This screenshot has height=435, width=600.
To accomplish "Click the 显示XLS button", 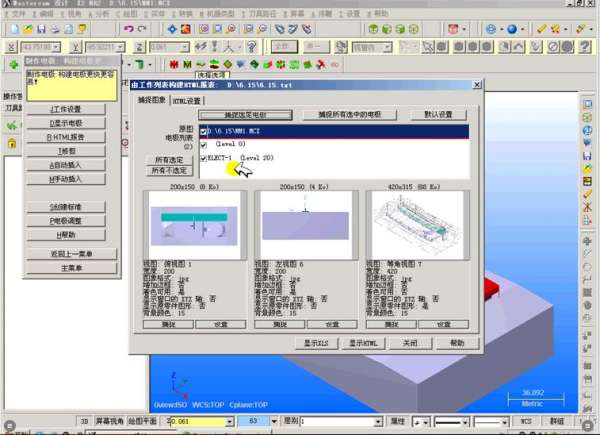I will click(316, 343).
